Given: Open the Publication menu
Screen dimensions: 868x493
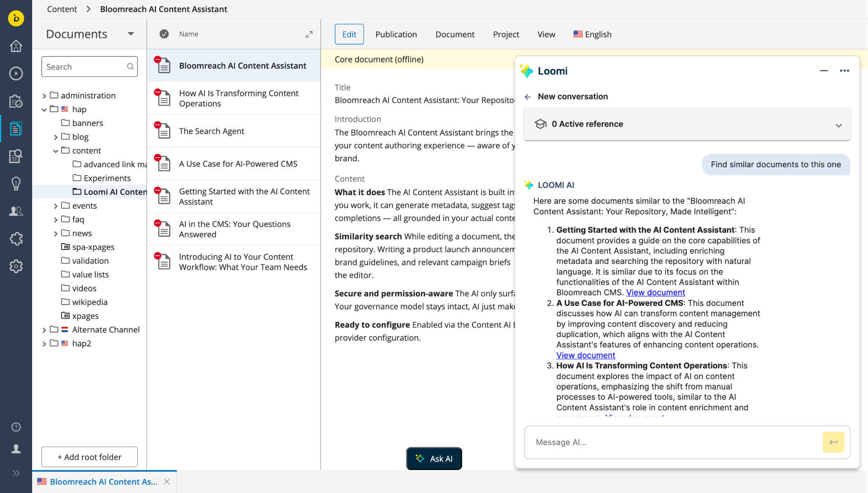Looking at the screenshot, I should coord(396,34).
